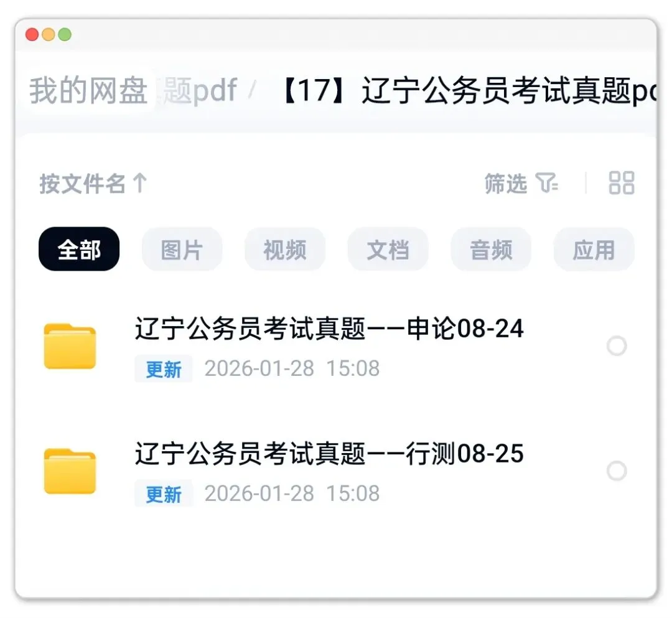
Task: Click the green maximize window button
Action: [x=65, y=34]
